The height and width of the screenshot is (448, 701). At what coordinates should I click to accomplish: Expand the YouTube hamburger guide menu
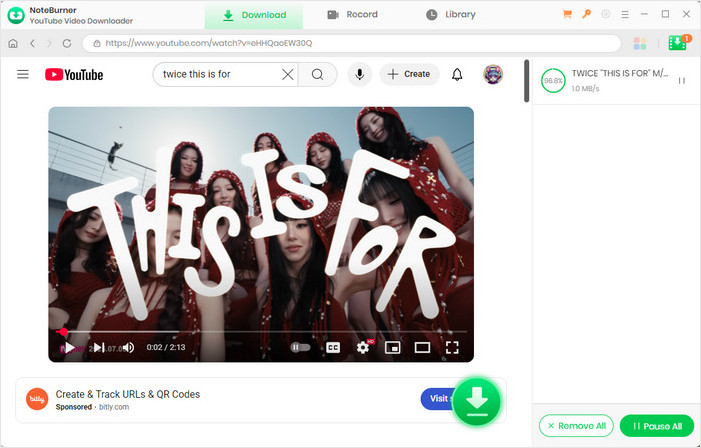23,74
